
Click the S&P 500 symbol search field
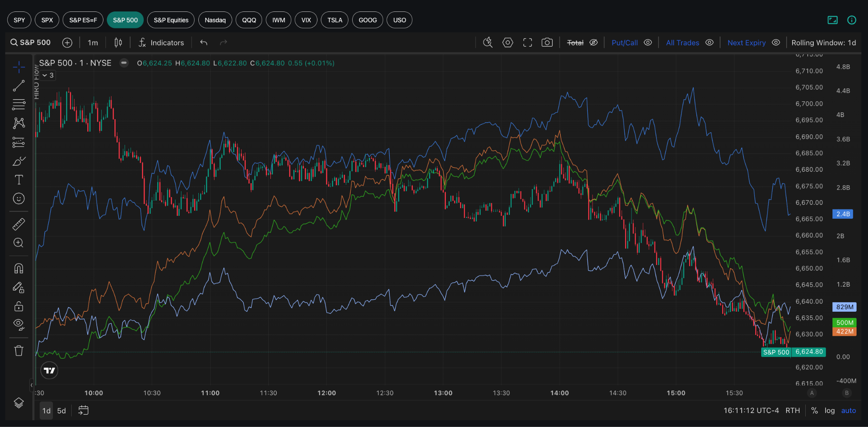pyautogui.click(x=31, y=42)
